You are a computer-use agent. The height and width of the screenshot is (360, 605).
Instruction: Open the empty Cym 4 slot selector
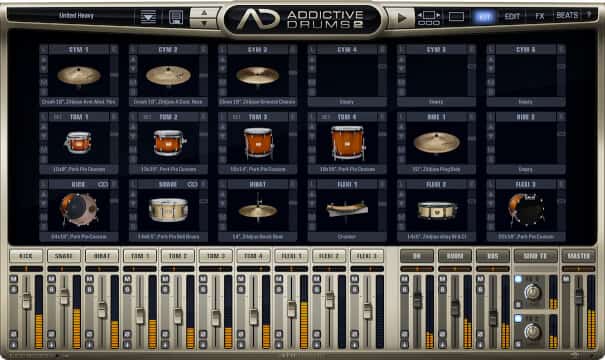(346, 102)
